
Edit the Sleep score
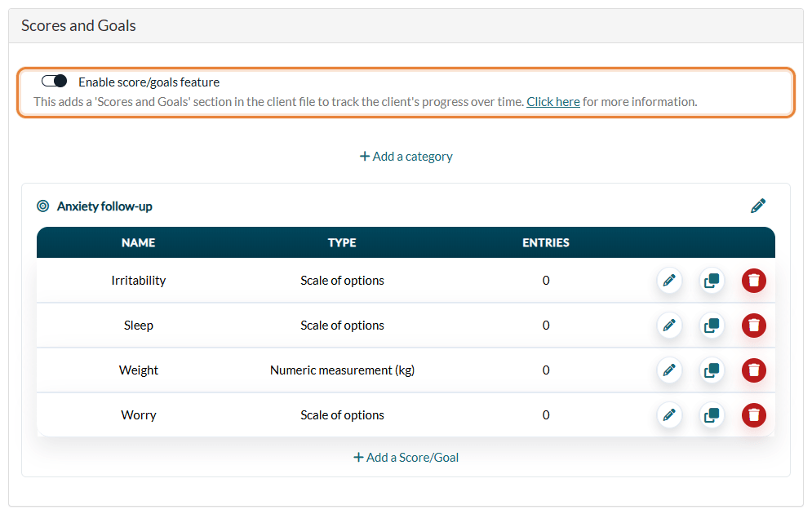coord(669,326)
